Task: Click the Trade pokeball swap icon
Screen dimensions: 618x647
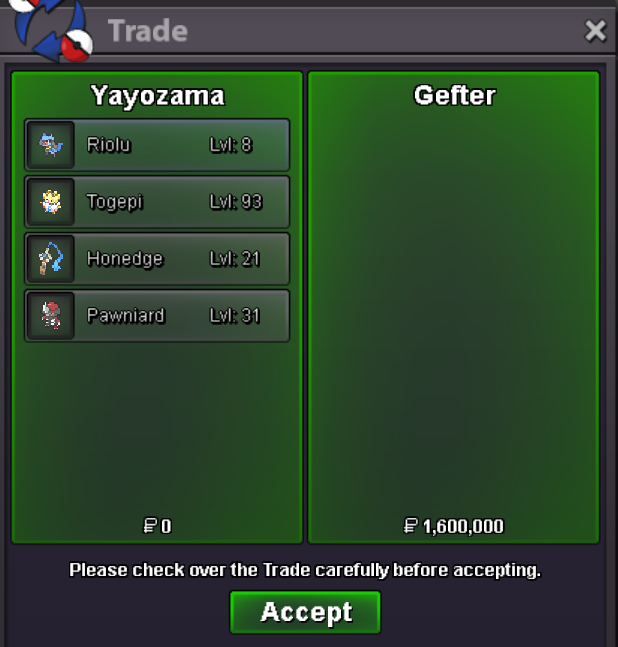Action: [50, 30]
